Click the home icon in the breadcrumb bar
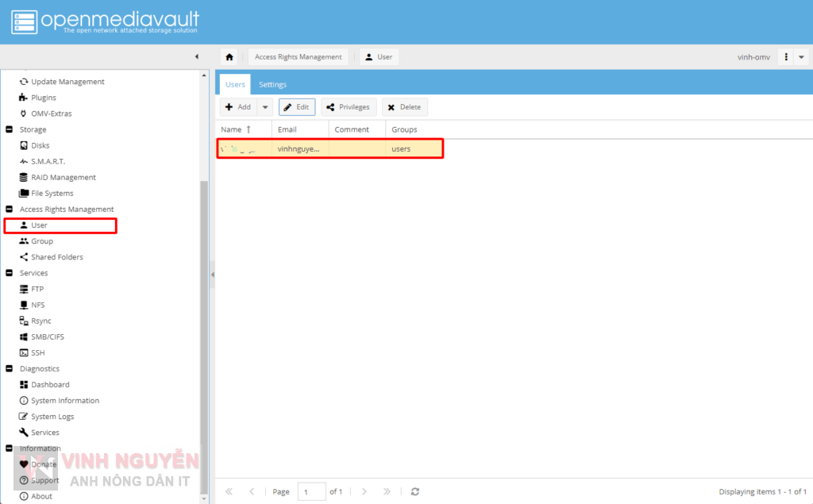The image size is (813, 504). click(x=229, y=56)
